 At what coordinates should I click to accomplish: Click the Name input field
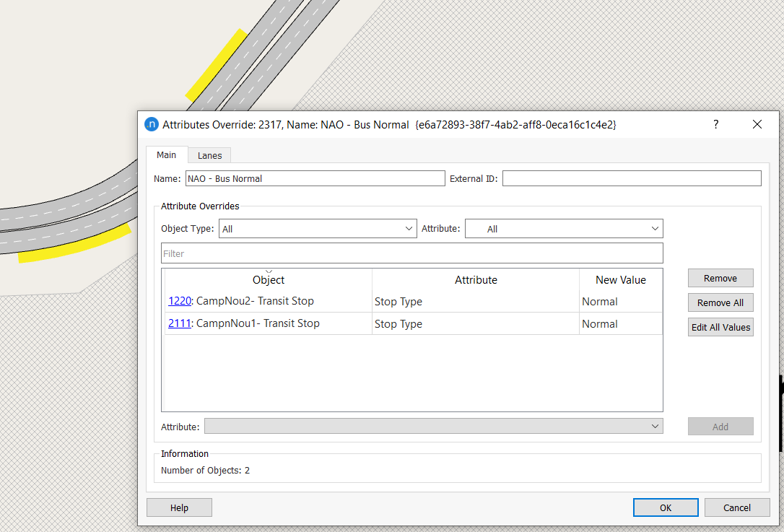coord(315,178)
